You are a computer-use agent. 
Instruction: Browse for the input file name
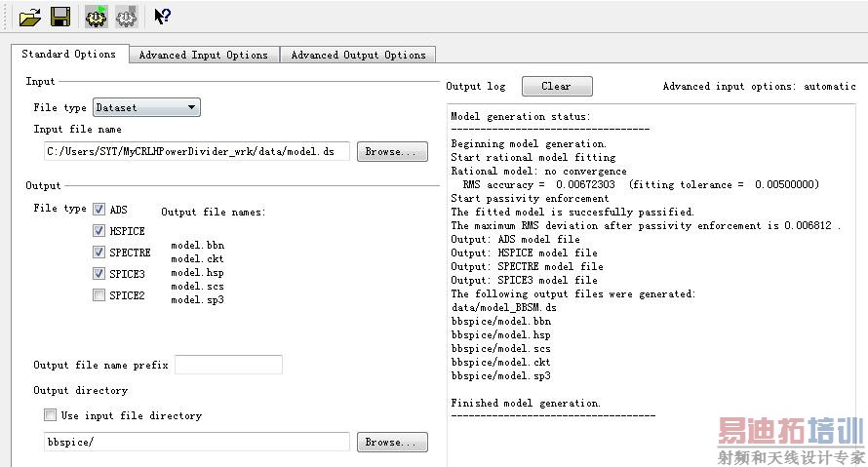point(391,152)
